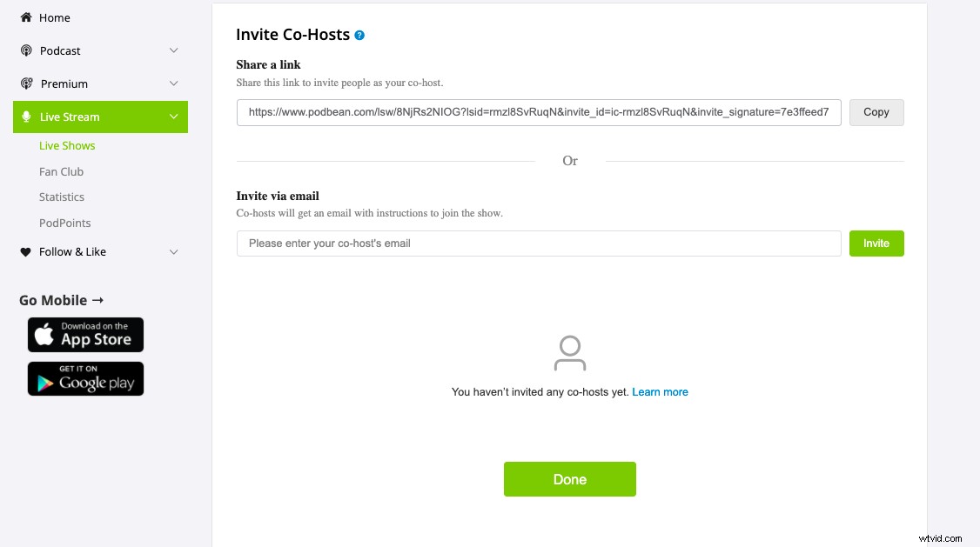Screen dimensions: 980x547
Task: Expand the Premium menu chevron
Action: coord(174,83)
